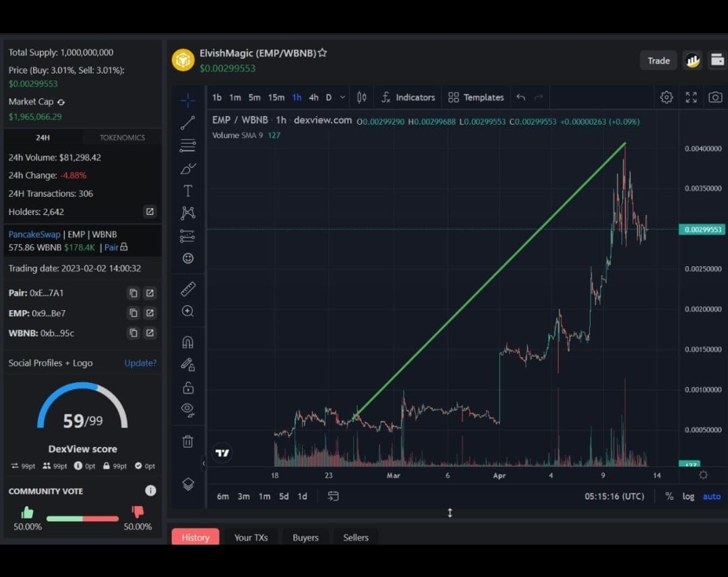Take a chart snapshot with camera icon
This screenshot has width=728, height=577.
(x=715, y=97)
